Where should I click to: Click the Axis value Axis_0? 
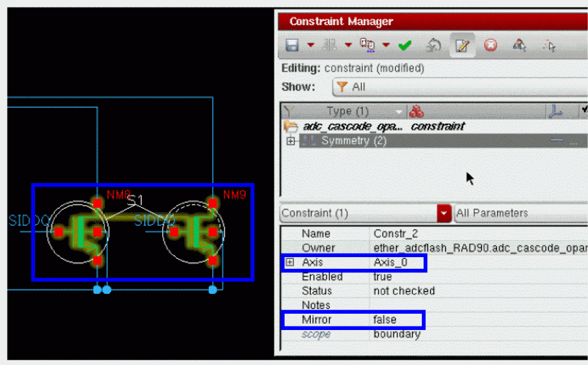coord(390,262)
